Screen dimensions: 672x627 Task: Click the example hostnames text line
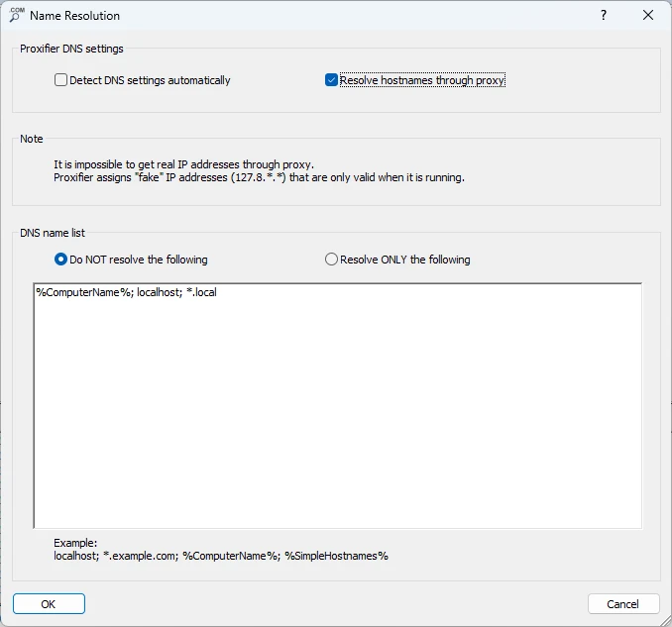tap(221, 556)
